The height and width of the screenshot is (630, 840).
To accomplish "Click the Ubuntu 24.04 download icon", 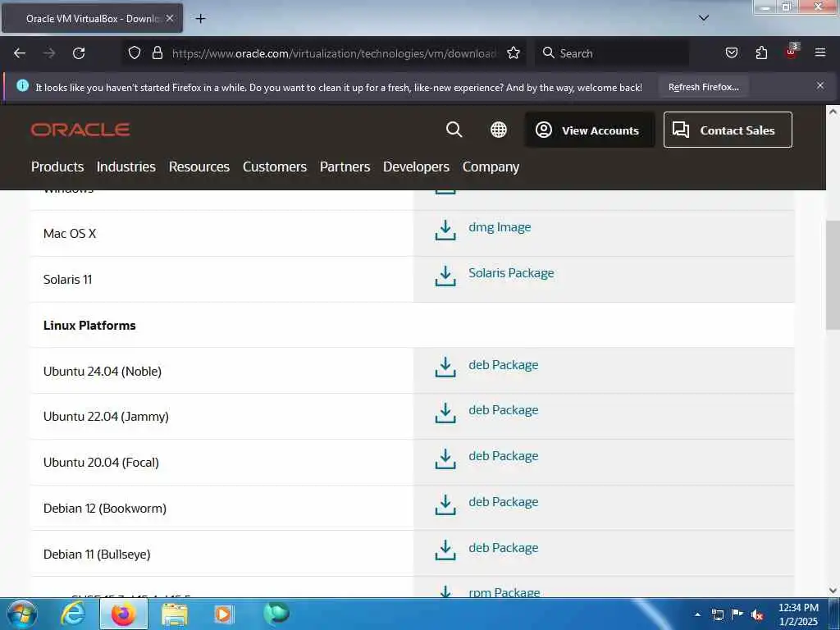I will pyautogui.click(x=445, y=367).
